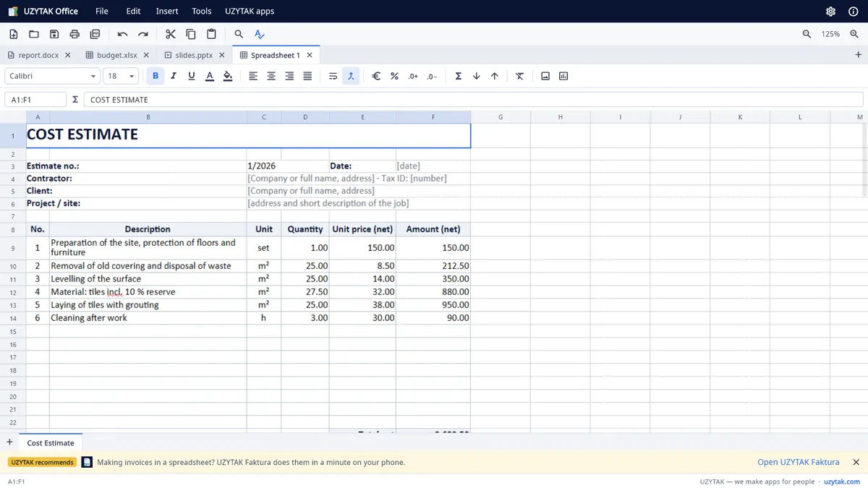Toggle merge cells for the selection
The width and height of the screenshot is (868, 488).
351,76
